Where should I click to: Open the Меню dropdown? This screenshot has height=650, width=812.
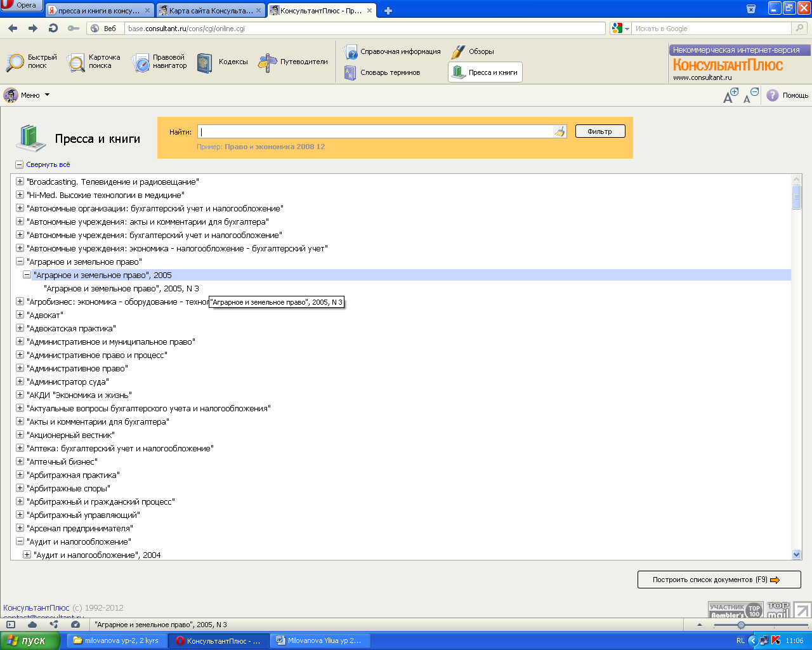[27, 95]
